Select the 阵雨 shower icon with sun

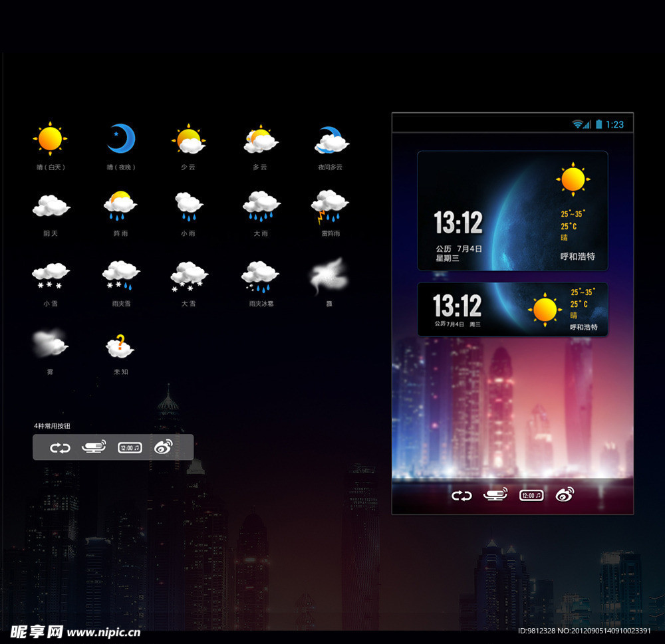[x=120, y=205]
